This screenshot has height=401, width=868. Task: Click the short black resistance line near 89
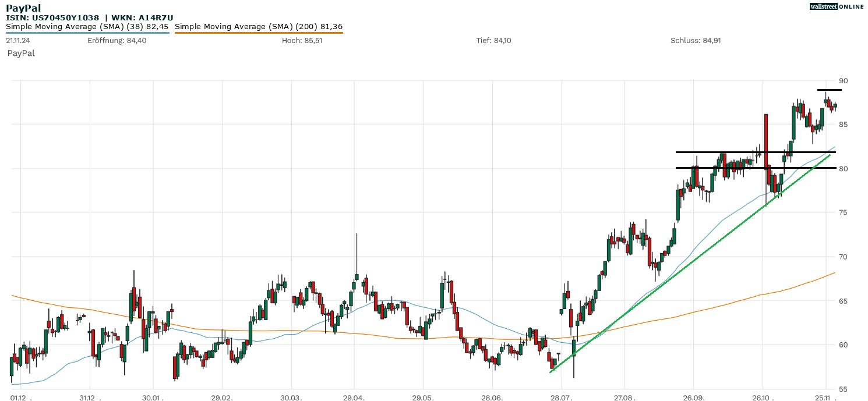click(x=829, y=90)
